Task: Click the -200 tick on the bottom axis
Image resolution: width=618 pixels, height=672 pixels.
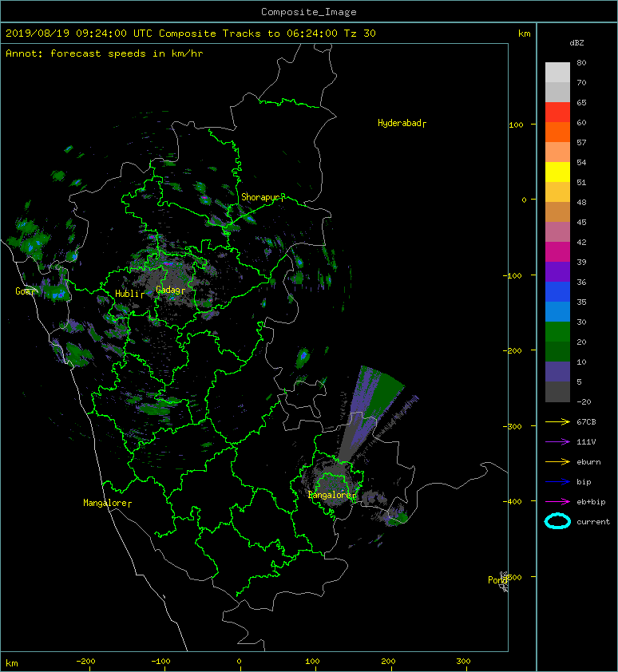Action: pyautogui.click(x=85, y=662)
